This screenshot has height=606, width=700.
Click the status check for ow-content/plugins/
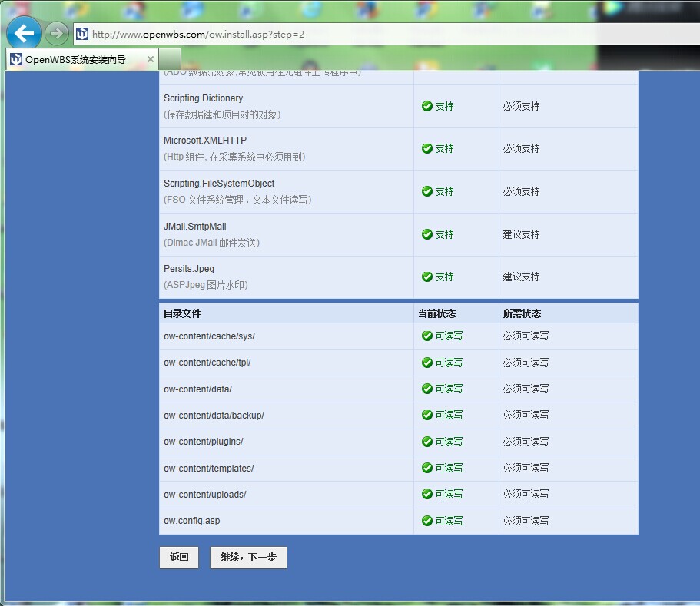pos(427,442)
